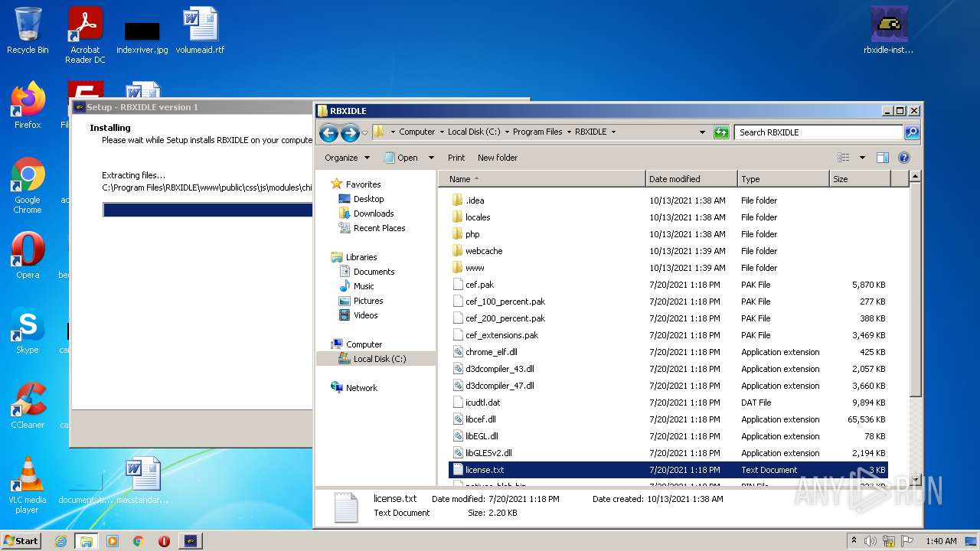Open the Organize menu
Screen dimensions: 980x551
tap(347, 158)
